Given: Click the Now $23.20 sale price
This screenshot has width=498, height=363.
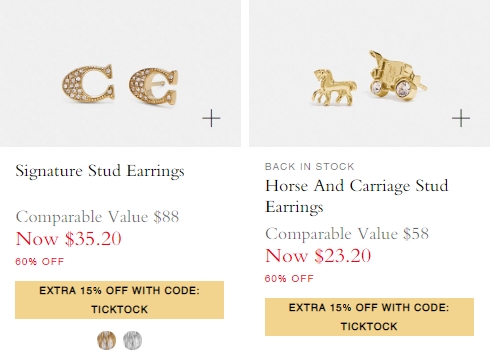Looking at the screenshot, I should [x=318, y=256].
